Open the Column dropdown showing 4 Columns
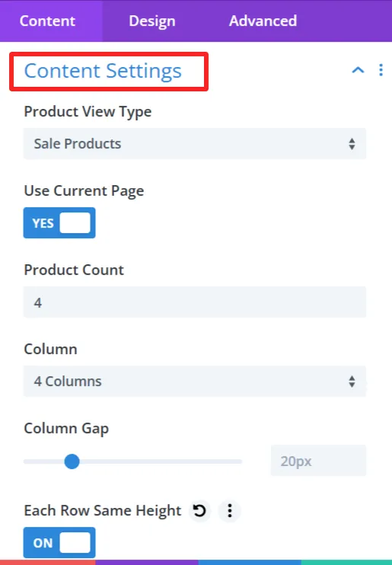Screen dimensions: 392x565 pyautogui.click(x=195, y=381)
